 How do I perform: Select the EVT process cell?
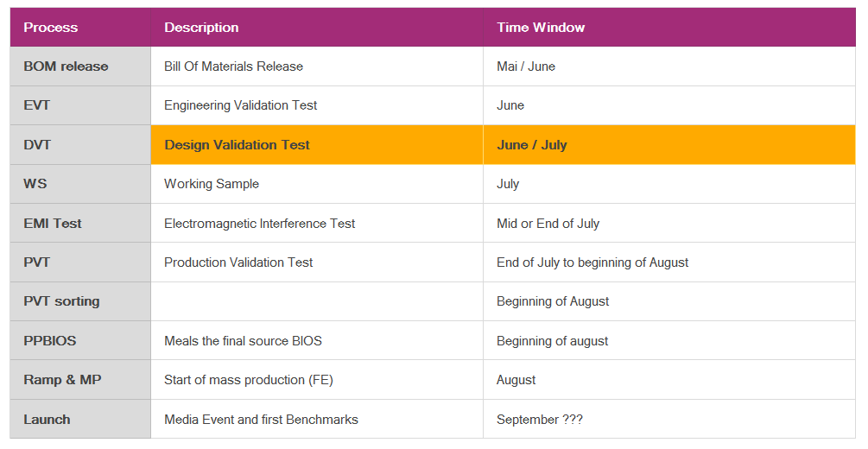[37, 105]
